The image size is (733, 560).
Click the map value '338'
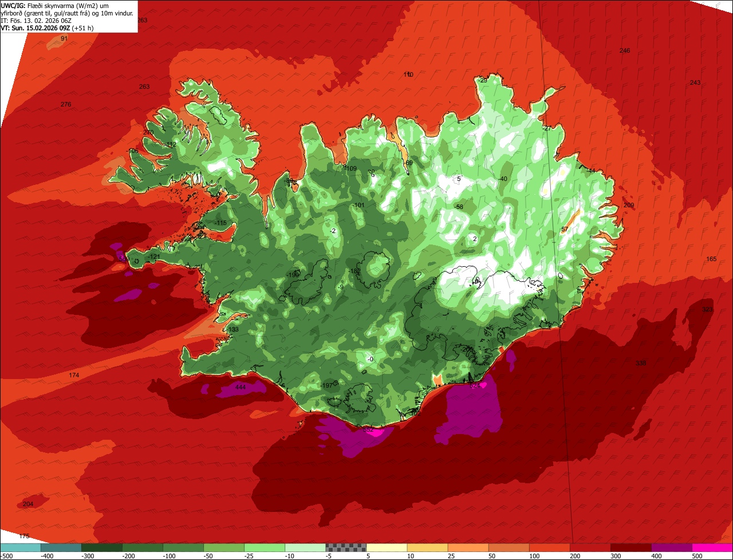pos(641,363)
